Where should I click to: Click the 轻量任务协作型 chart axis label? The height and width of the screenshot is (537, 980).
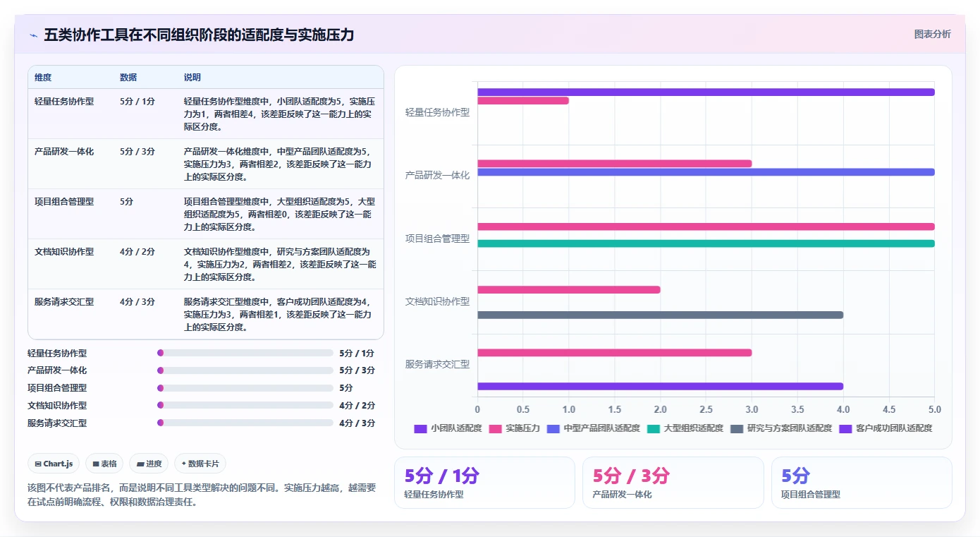click(437, 111)
